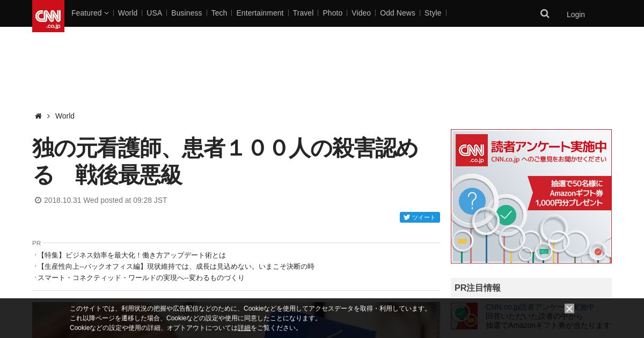
Task: Open the Video section
Action: coord(361,13)
